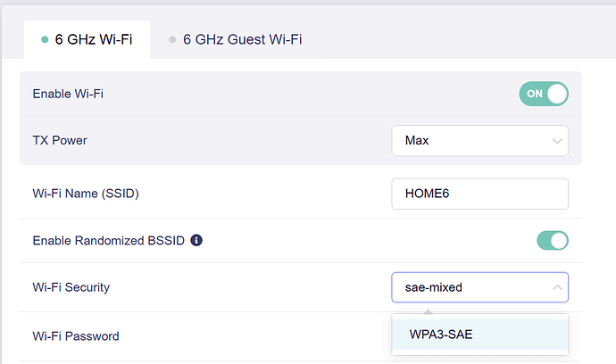Click the Wi-Fi Name (SSID) label

point(86,194)
